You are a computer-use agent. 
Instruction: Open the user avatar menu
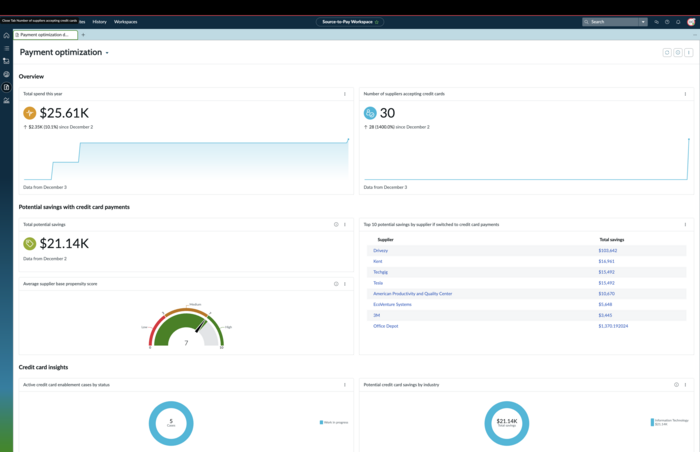[691, 22]
